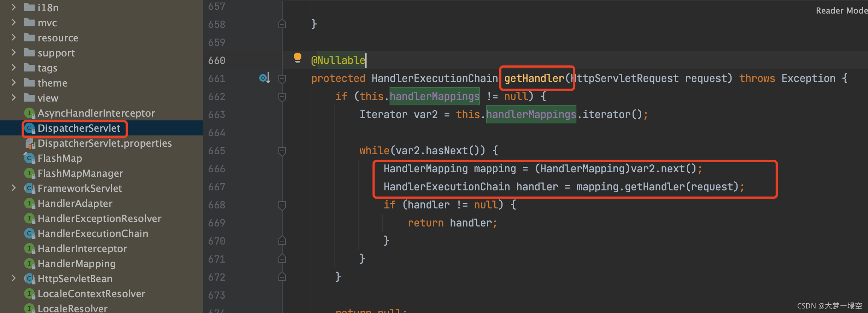Click the HandlerExecutionChain class icon
The width and height of the screenshot is (868, 313).
coord(29,233)
